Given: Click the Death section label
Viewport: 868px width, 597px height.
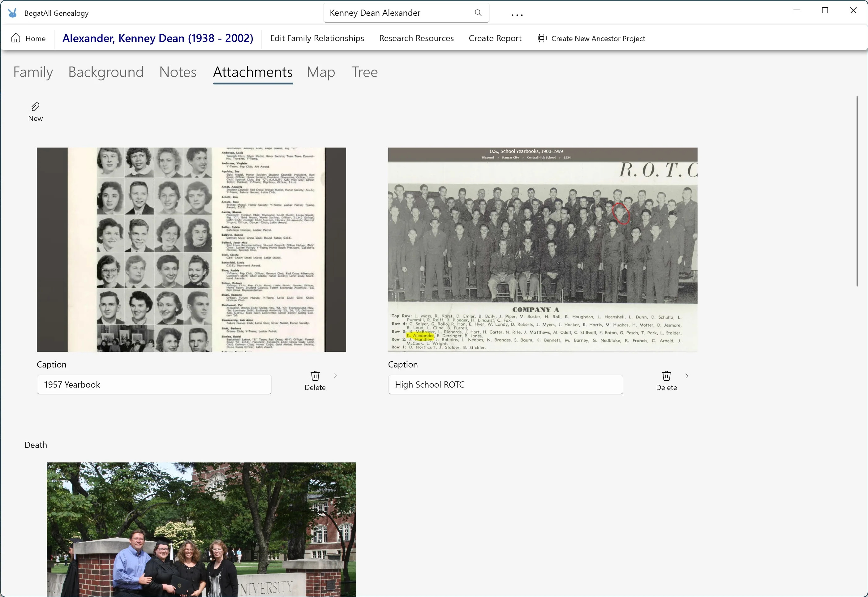Looking at the screenshot, I should tap(36, 445).
